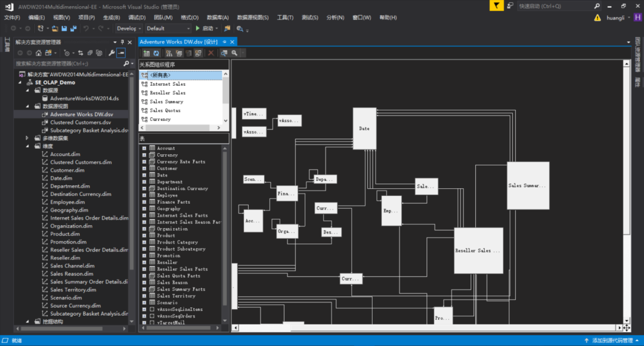Open the 帮助(H) menu
644x346 pixels.
click(388, 18)
